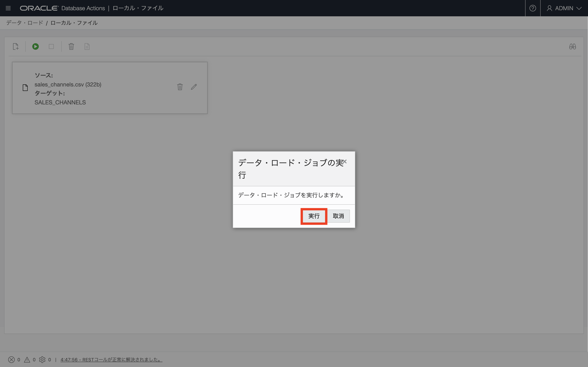Close the data load job dialog
588x367 pixels.
pos(345,161)
